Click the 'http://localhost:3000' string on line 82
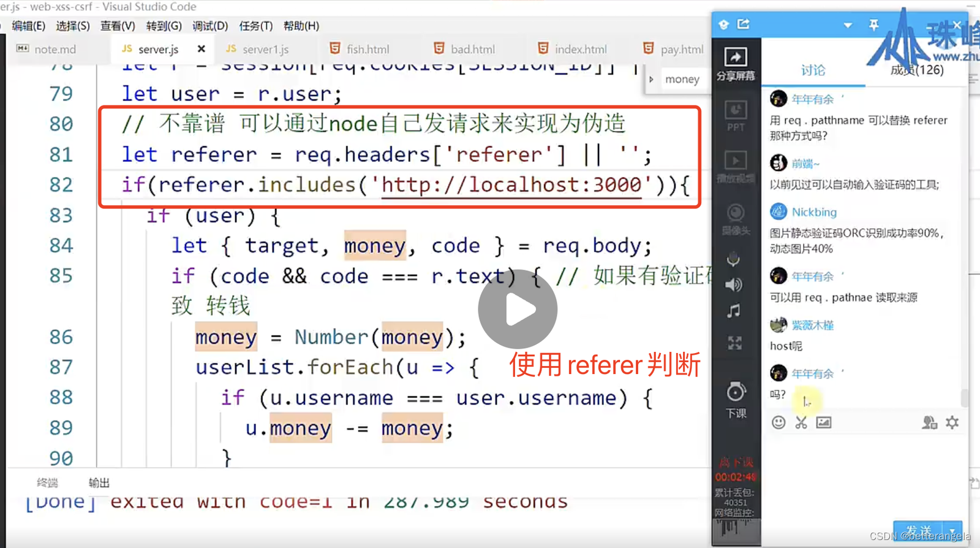 [x=511, y=185]
